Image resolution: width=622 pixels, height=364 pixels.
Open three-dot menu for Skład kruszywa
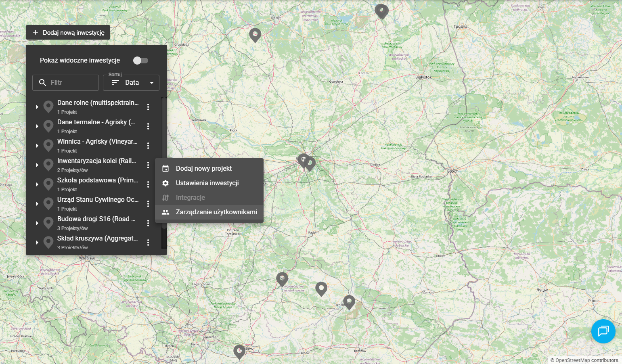148,243
